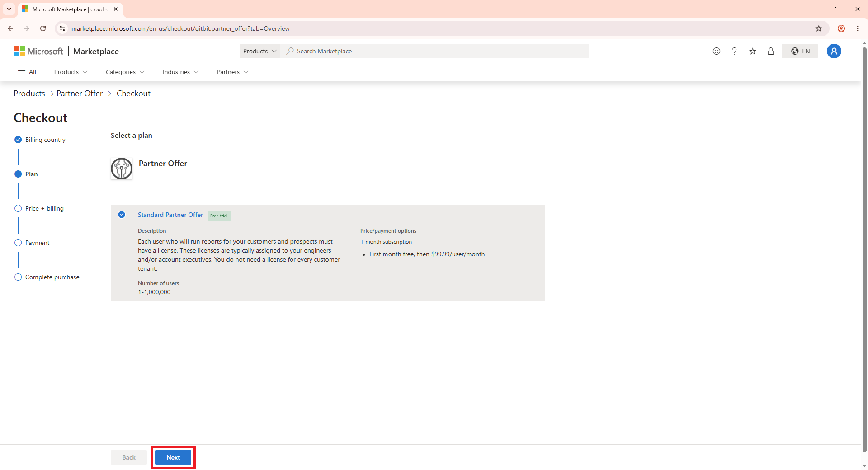The image size is (868, 470).
Task: Expand the Products dropdown beside search box
Action: coord(260,51)
